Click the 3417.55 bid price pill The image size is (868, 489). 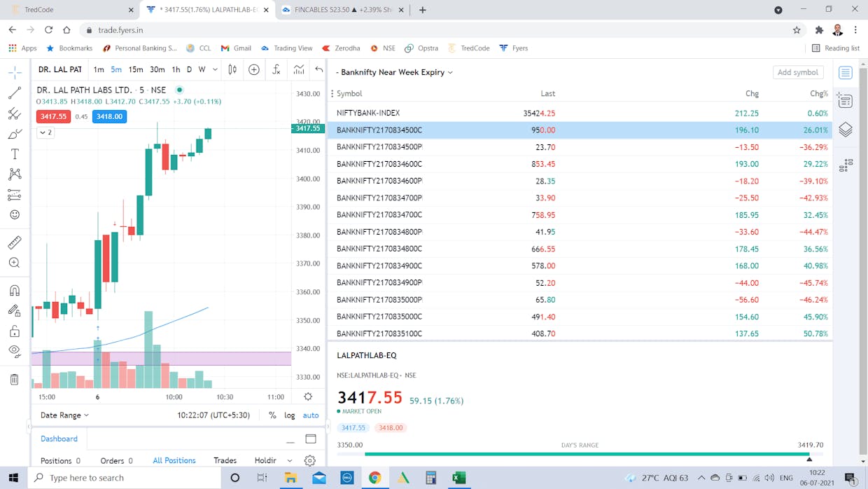(353, 427)
